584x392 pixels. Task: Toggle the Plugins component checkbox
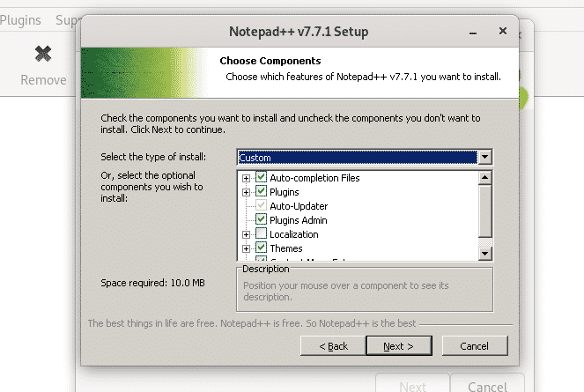click(262, 192)
